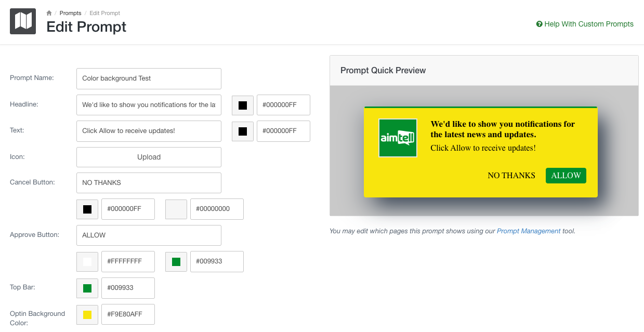Click the home icon in breadcrumb
The width and height of the screenshot is (644, 332).
click(49, 13)
